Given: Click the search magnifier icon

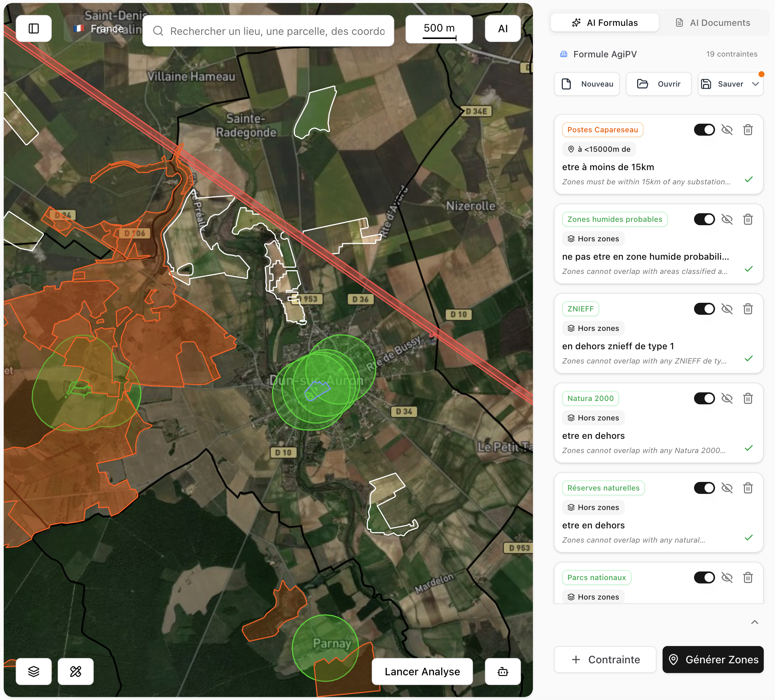Looking at the screenshot, I should pyautogui.click(x=159, y=31).
